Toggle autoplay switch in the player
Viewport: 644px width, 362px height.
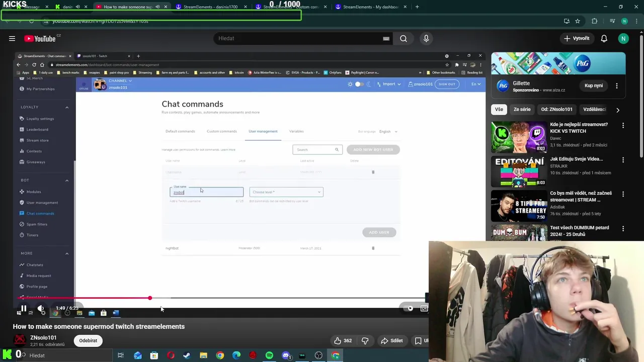[410, 308]
